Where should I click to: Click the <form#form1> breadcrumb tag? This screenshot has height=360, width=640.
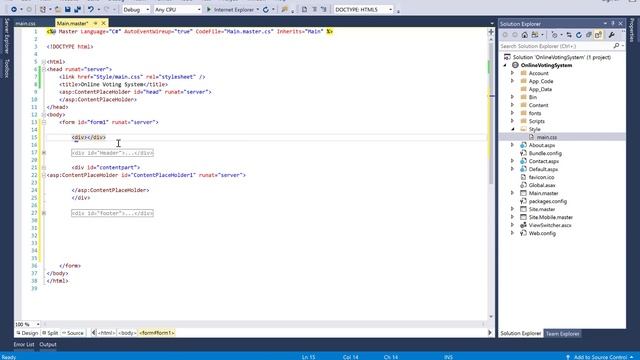coord(157,333)
